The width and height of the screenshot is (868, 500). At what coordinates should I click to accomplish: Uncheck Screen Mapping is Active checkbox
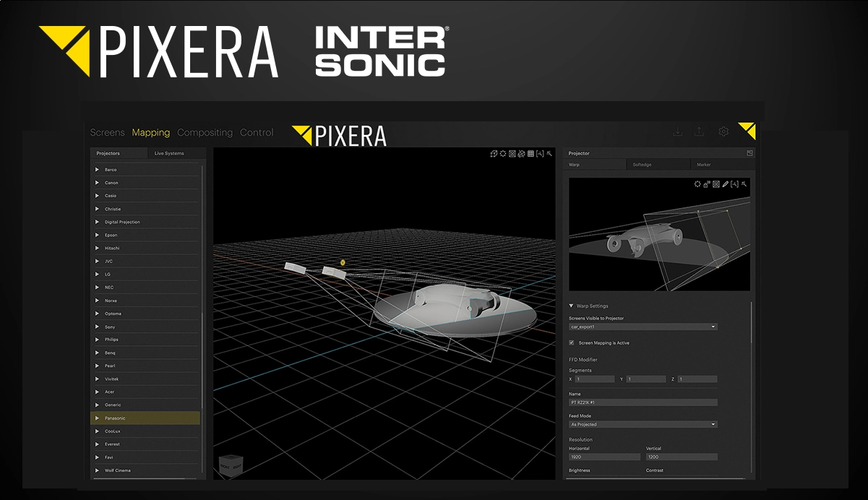pyautogui.click(x=572, y=342)
